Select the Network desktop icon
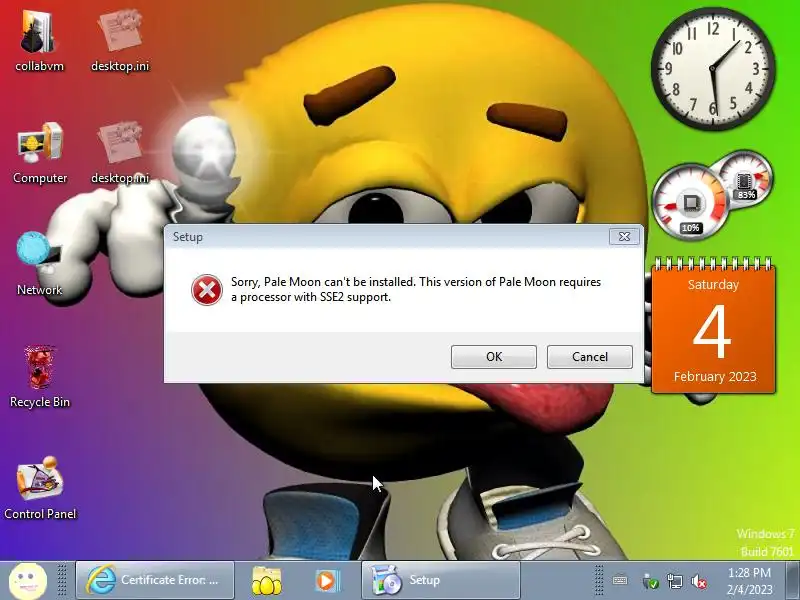Screen dimensions: 800x600 coord(39,264)
